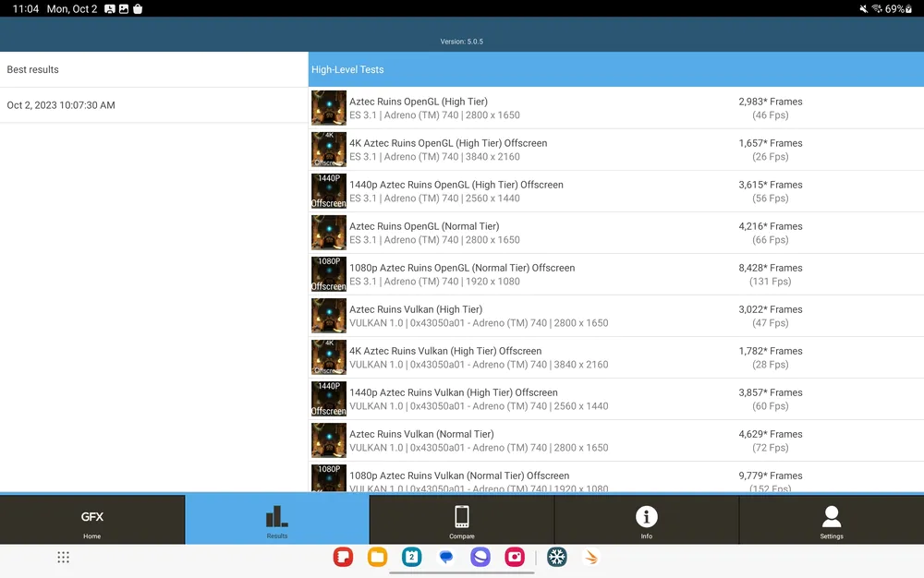Open the yellow My Files folder app

pos(377,557)
